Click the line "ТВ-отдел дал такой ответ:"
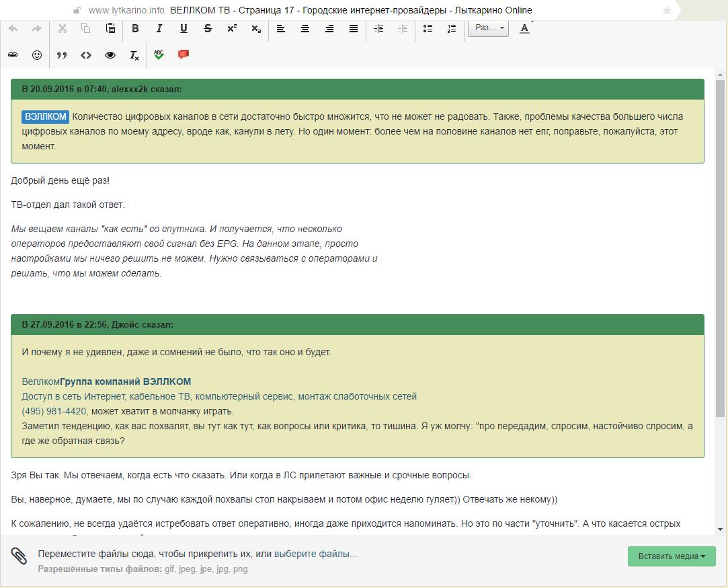The width and height of the screenshot is (728, 588). point(68,205)
